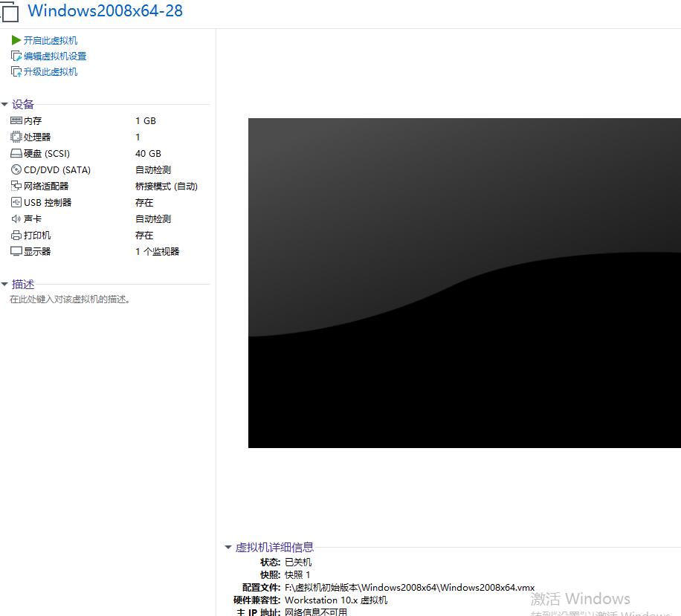Select the 硬盘 (SCSI) row label

coord(47,153)
